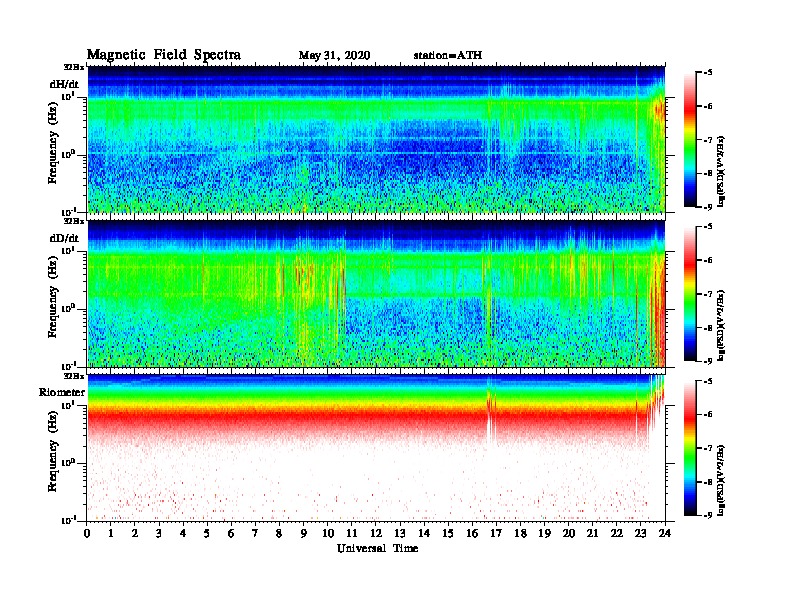Click the "-9" value on Riometer color scale

click(x=708, y=515)
